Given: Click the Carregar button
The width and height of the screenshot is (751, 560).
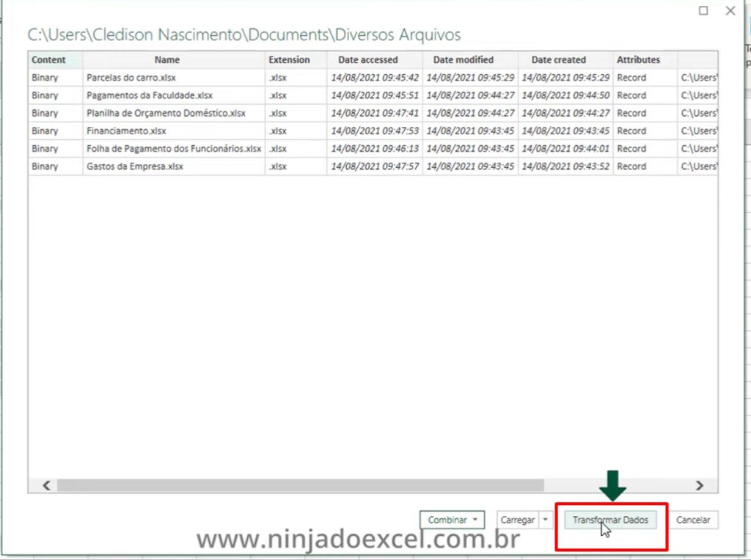Looking at the screenshot, I should pos(517,520).
